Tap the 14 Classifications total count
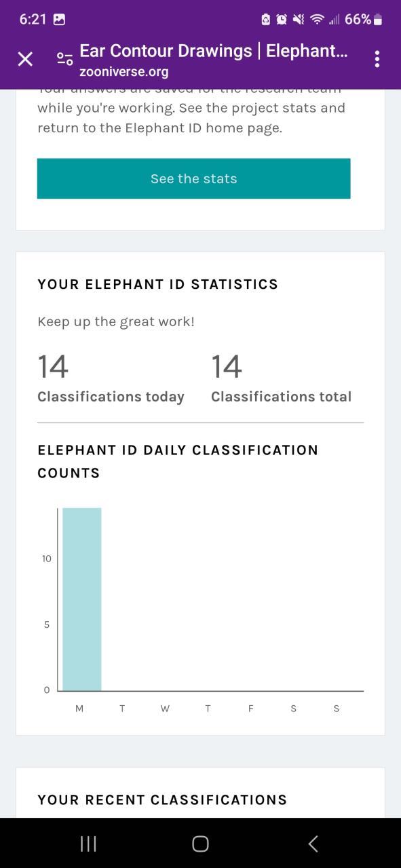 281,378
